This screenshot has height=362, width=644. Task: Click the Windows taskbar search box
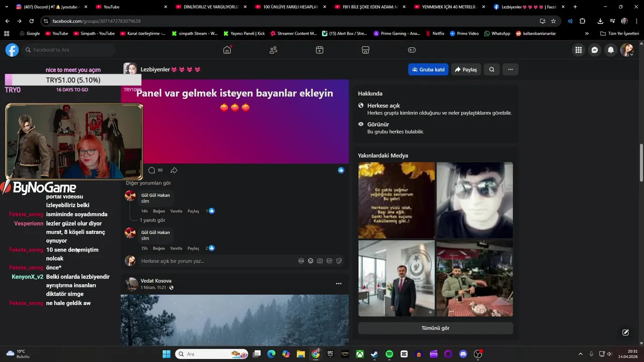coord(211,354)
